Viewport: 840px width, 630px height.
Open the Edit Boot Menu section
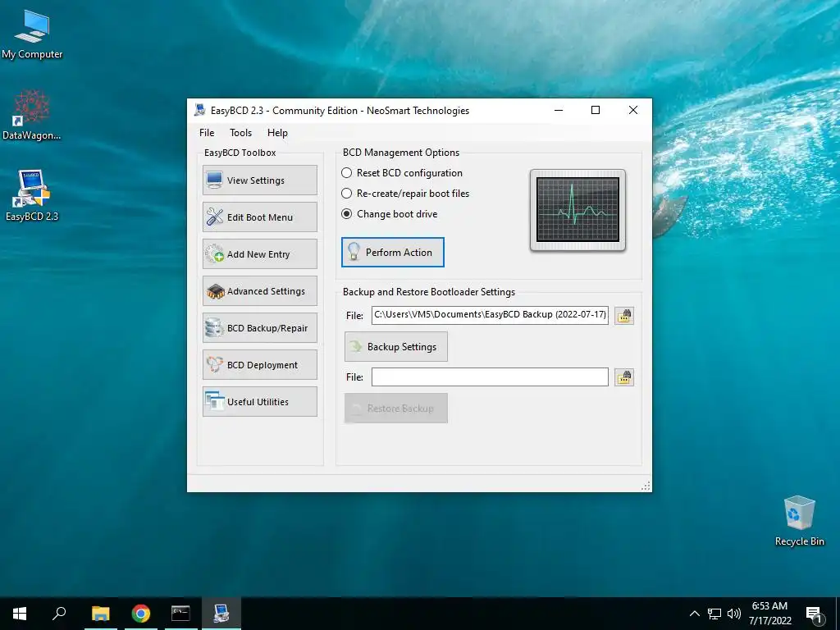pos(260,217)
